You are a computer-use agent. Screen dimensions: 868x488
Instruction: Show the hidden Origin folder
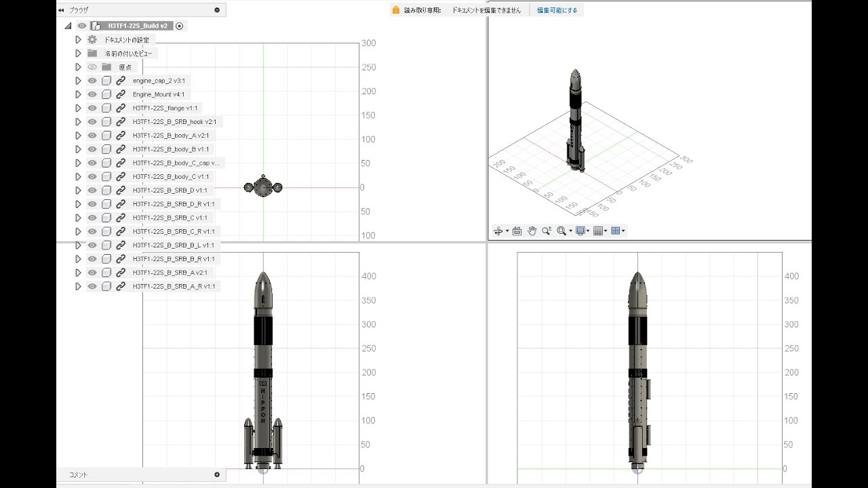point(92,67)
